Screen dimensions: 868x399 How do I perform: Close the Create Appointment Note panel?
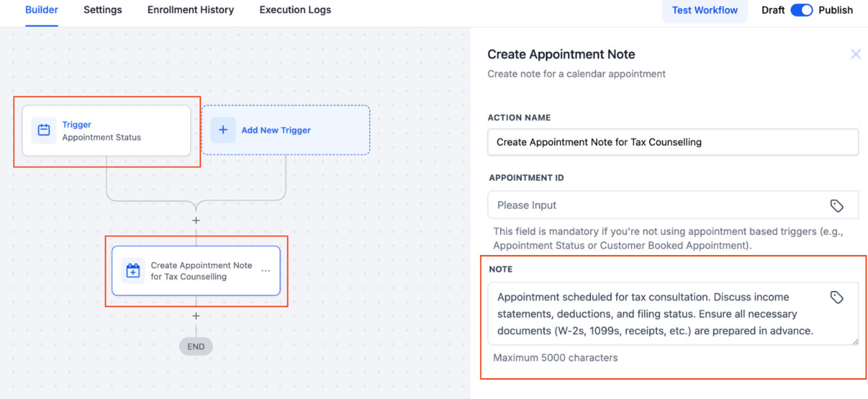[855, 55]
